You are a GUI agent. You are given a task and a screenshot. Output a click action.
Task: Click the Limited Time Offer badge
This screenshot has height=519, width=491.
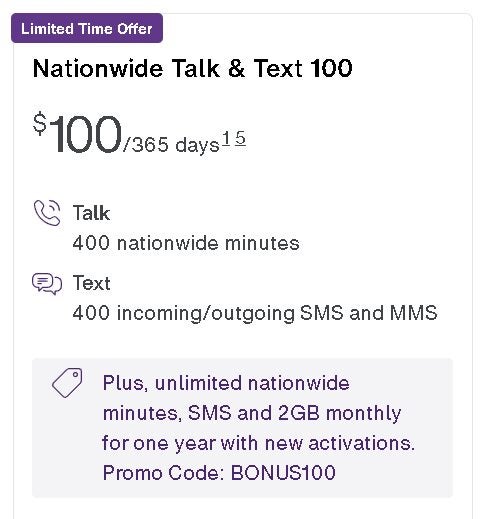point(87,28)
